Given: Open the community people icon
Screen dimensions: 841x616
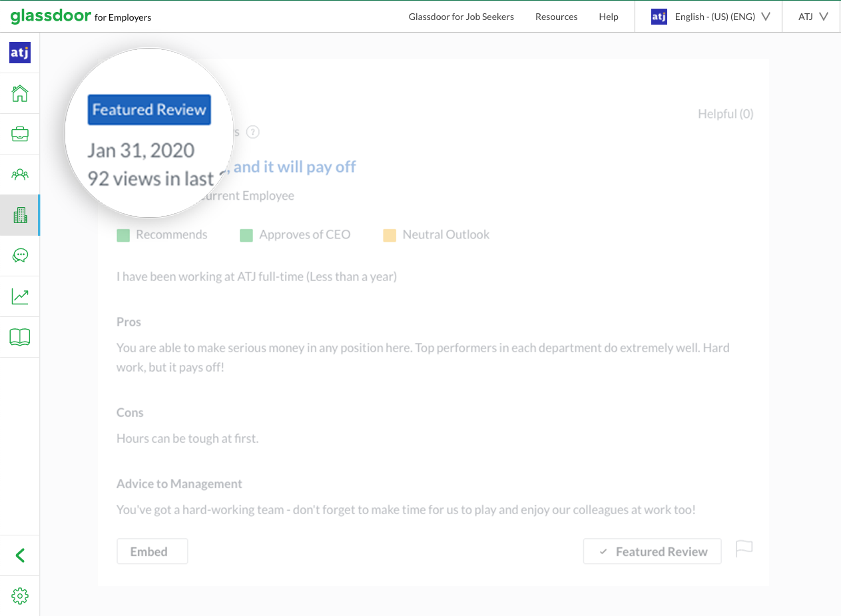Looking at the screenshot, I should coord(20,174).
